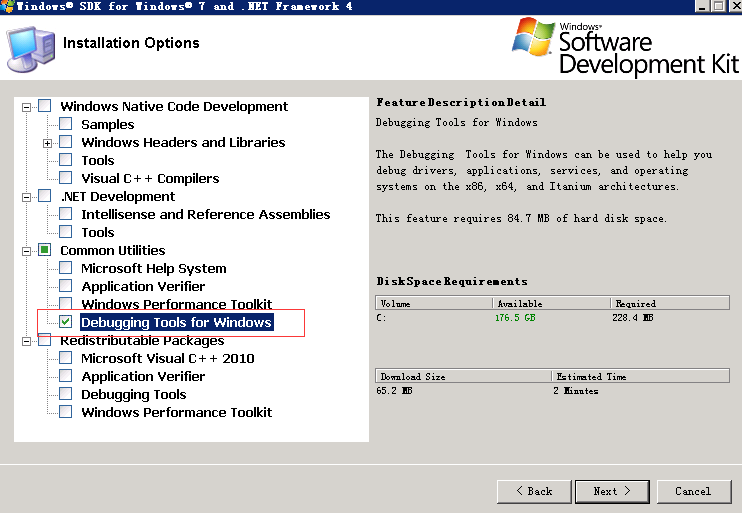Screen dimensions: 742x513
Task: Collapse Windows Native Code Development node
Action: [x=26, y=107]
